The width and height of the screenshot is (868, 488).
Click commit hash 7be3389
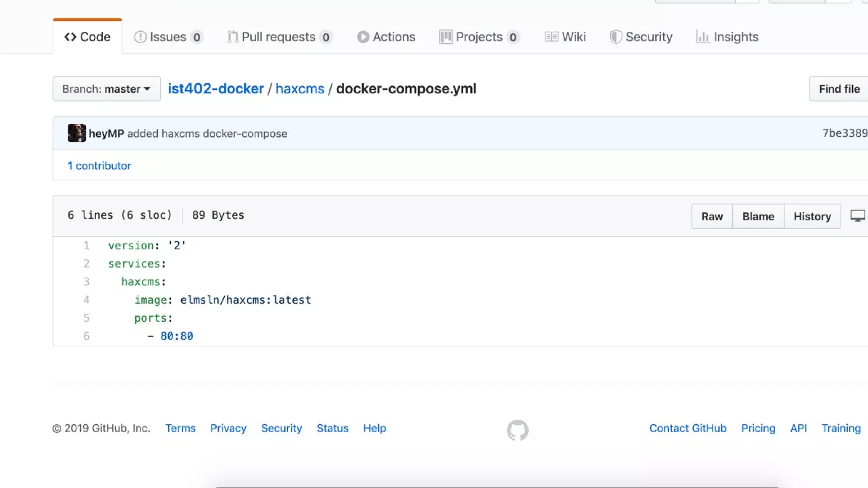click(844, 133)
